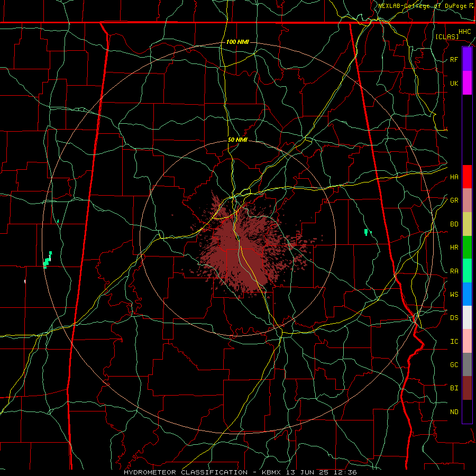This screenshot has height=476, width=476.
Task: Click the BI legend label
Action: (454, 388)
